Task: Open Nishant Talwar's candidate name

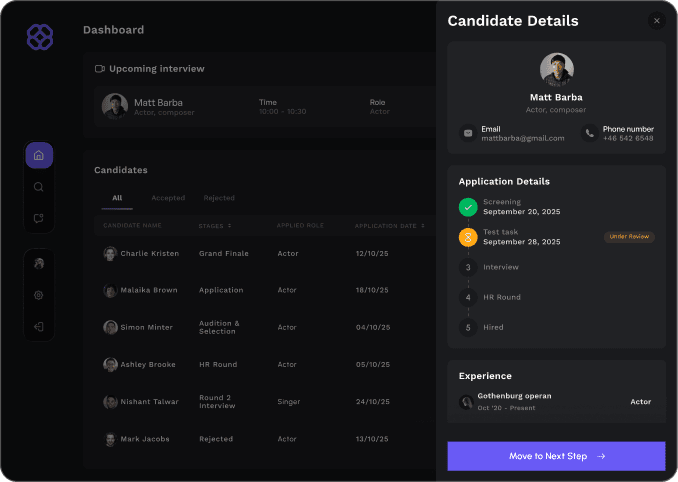Action: [x=149, y=402]
